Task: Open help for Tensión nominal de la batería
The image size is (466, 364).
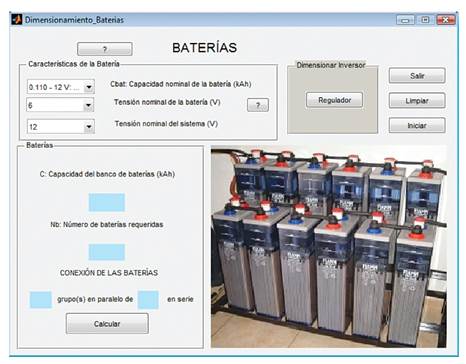Action: pyautogui.click(x=258, y=105)
